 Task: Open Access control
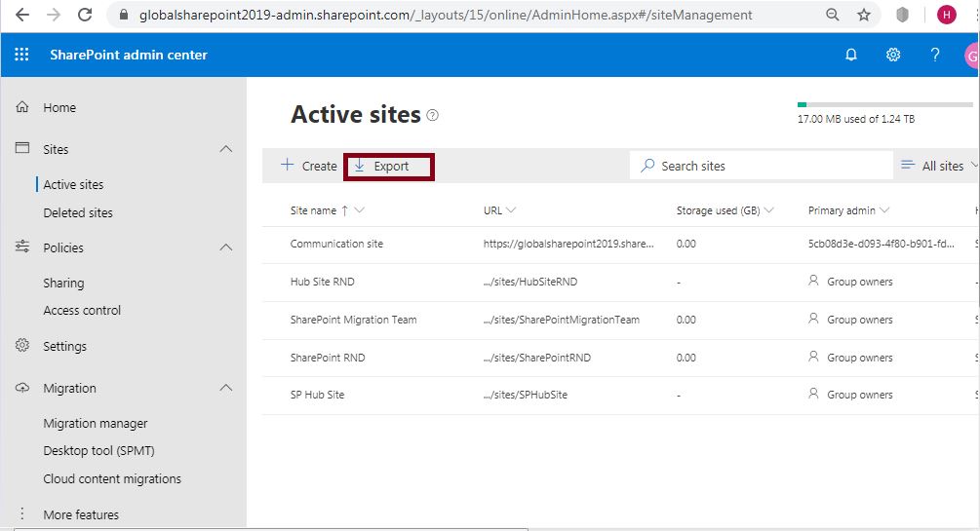pyautogui.click(x=82, y=310)
